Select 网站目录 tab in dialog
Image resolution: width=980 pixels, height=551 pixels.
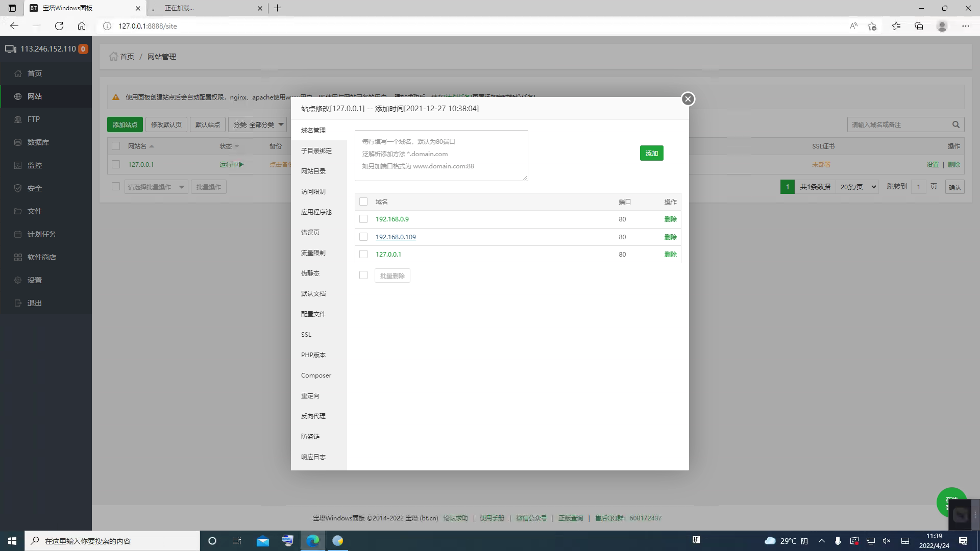(x=313, y=171)
